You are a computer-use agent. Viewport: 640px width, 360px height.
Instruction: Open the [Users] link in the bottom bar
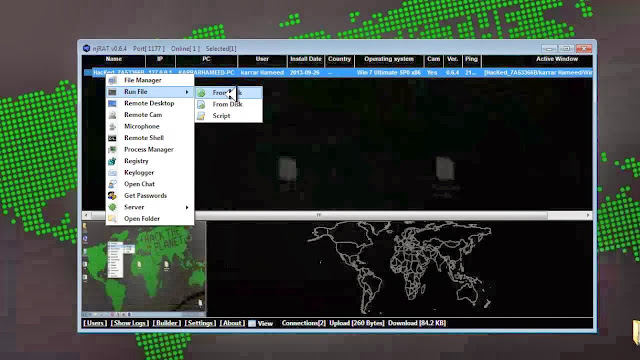(95, 323)
